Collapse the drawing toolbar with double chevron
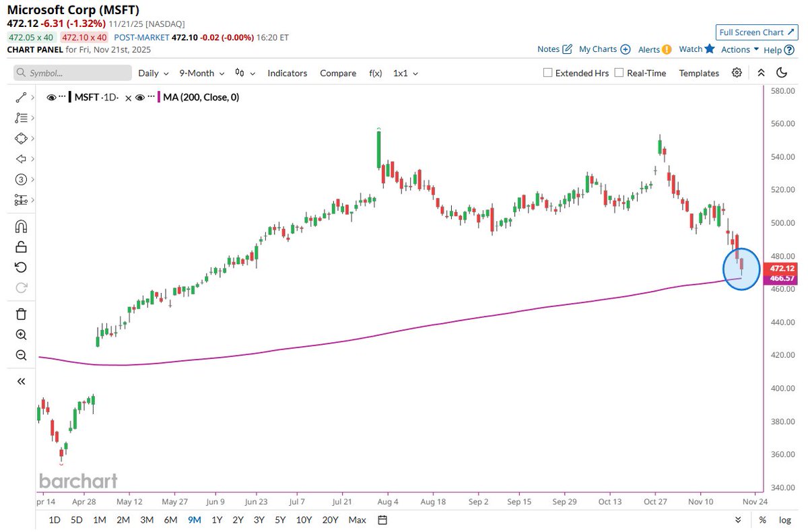This screenshot has width=808, height=532. pos(21,381)
